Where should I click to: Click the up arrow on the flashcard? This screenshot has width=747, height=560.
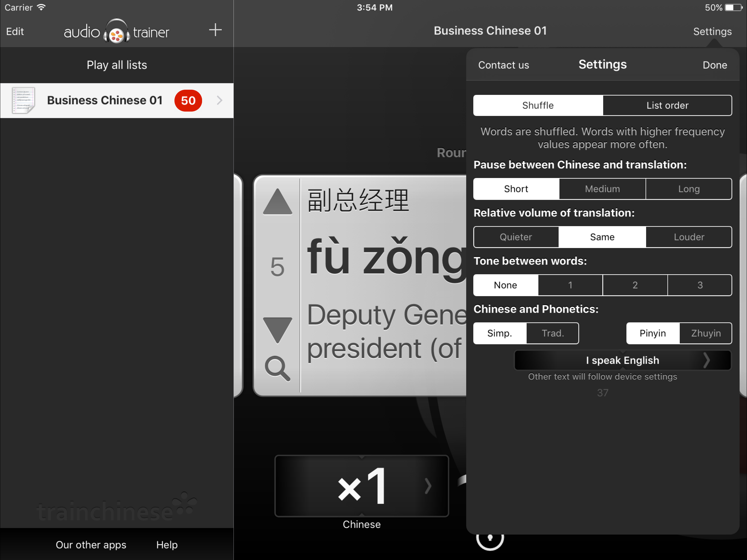click(278, 201)
